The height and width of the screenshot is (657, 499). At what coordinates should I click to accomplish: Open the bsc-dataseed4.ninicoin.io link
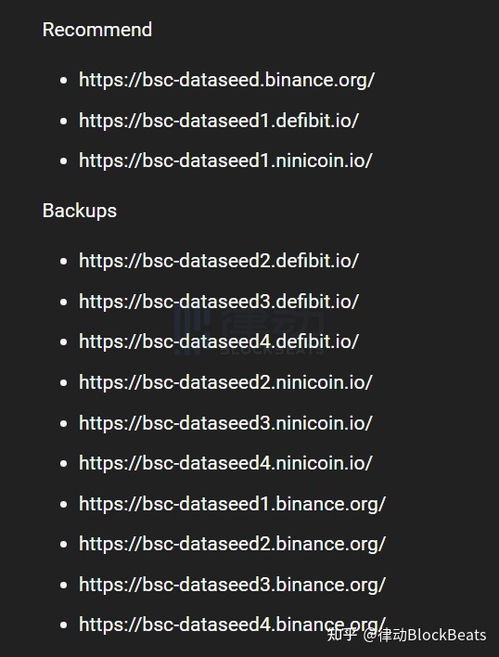coord(225,463)
